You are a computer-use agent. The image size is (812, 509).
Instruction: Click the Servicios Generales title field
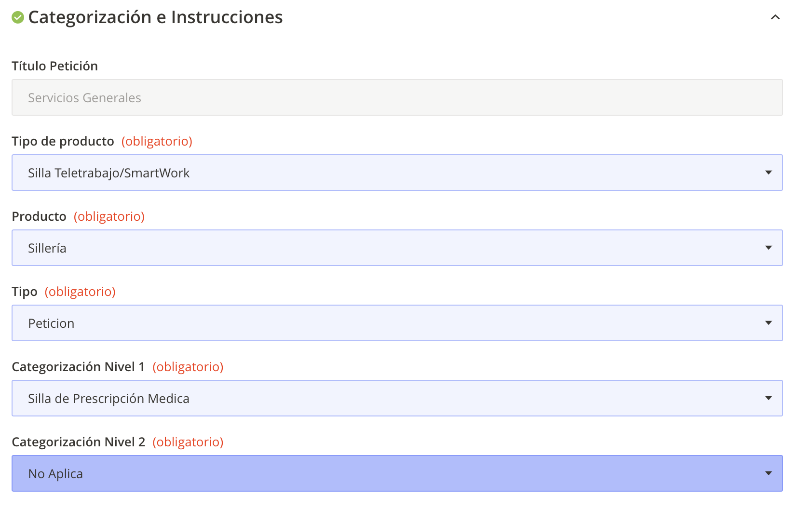[396, 97]
